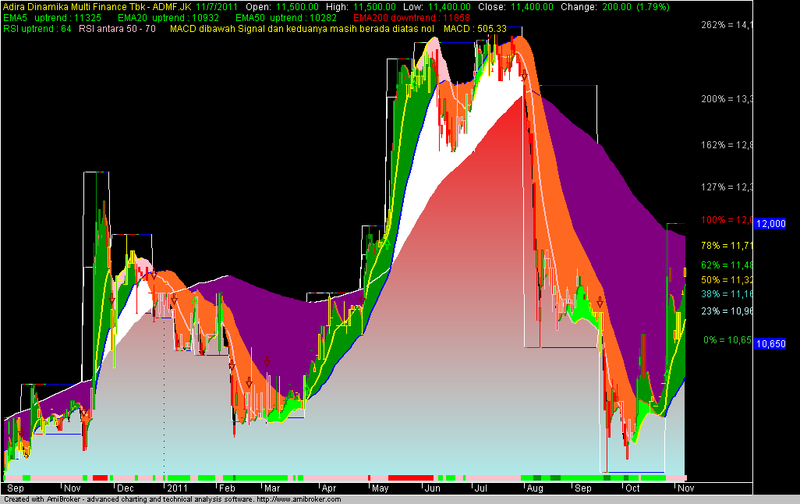Click the pink 'RSI antara 50 - 70' text
Screen dimensions: 800x504
point(117,29)
